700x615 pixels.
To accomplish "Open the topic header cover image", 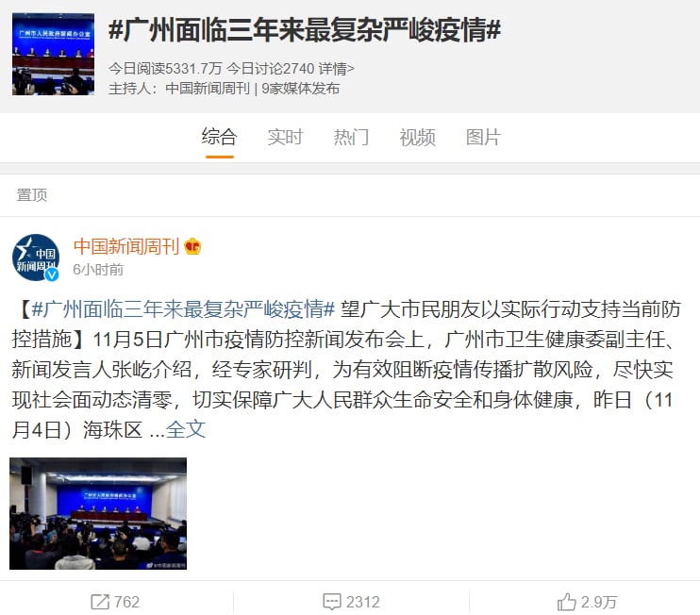I will click(53, 54).
